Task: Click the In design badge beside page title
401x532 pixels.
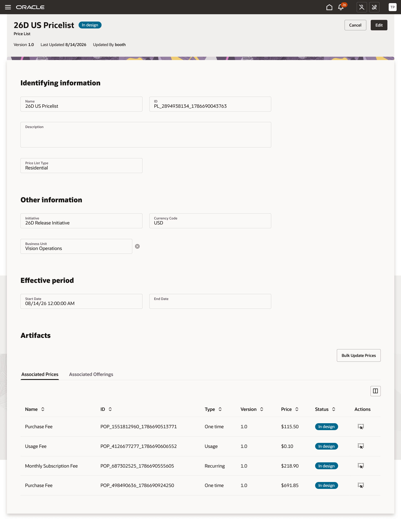Action: point(90,25)
